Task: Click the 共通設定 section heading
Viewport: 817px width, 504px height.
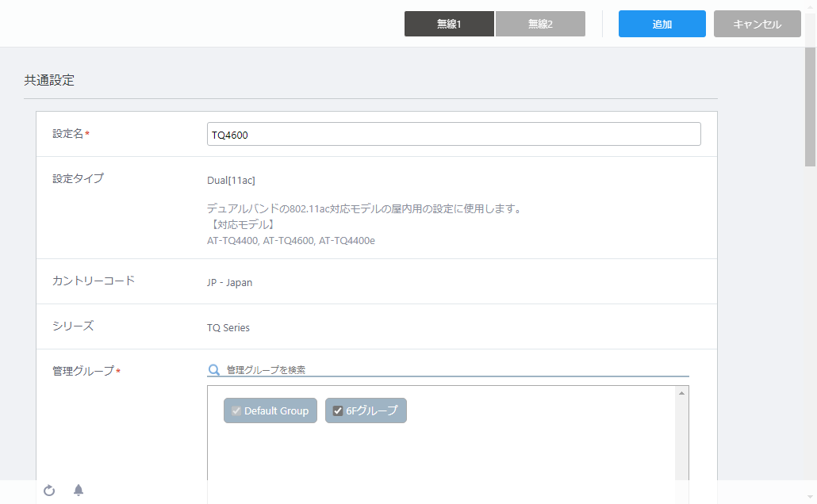Action: pyautogui.click(x=49, y=80)
